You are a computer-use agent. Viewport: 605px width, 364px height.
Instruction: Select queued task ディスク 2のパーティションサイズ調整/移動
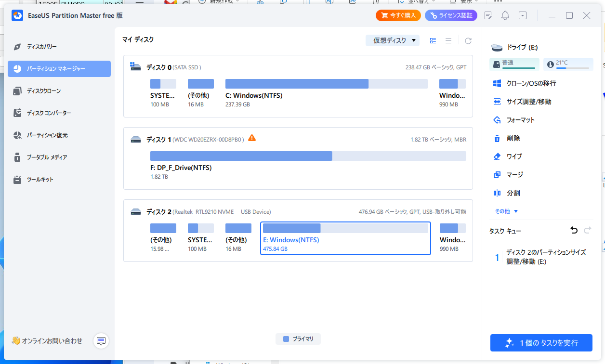[x=541, y=257]
